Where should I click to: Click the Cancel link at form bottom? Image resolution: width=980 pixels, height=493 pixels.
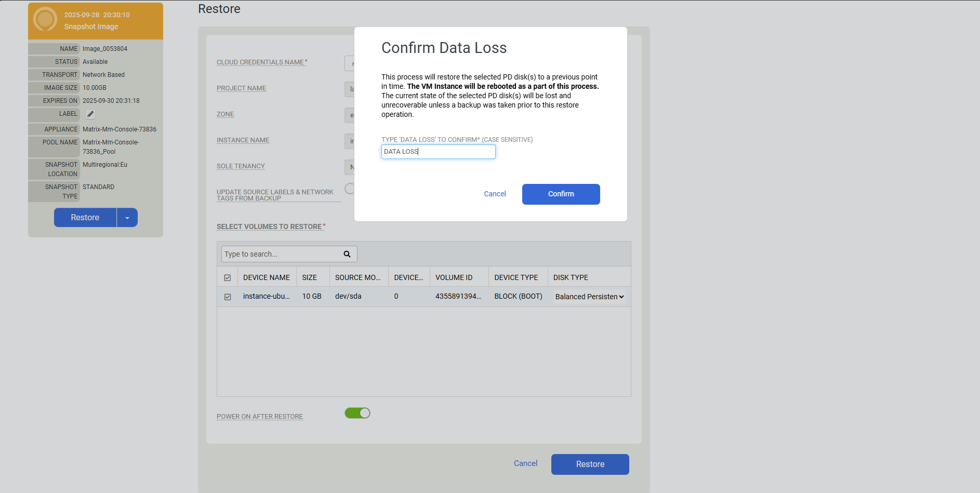525,463
